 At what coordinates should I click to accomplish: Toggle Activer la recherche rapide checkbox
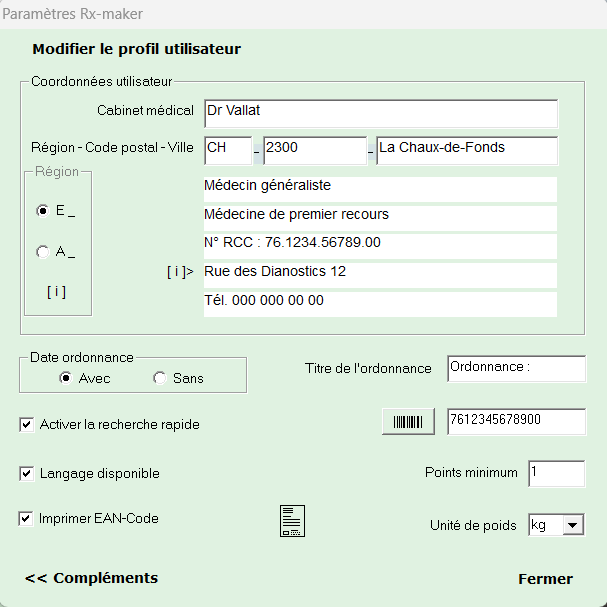pyautogui.click(x=27, y=425)
